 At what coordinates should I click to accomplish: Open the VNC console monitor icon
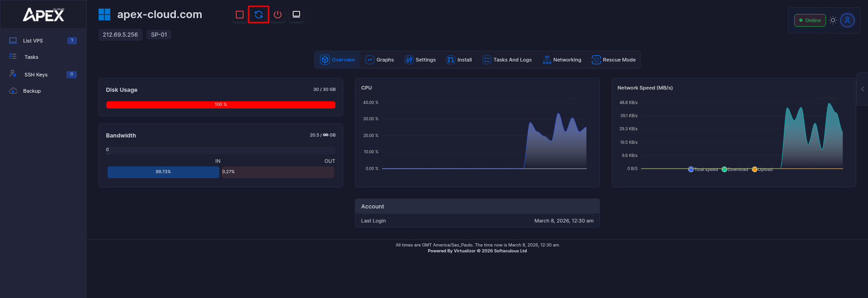[x=296, y=15]
